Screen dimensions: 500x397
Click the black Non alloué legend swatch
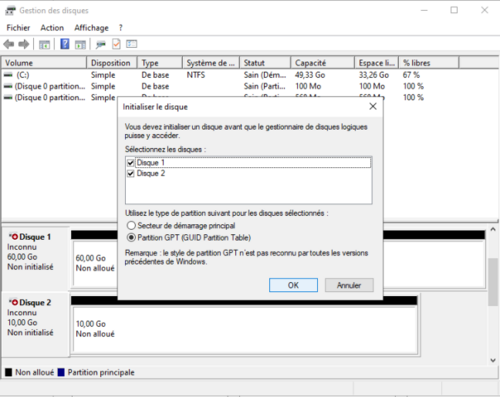(9, 372)
